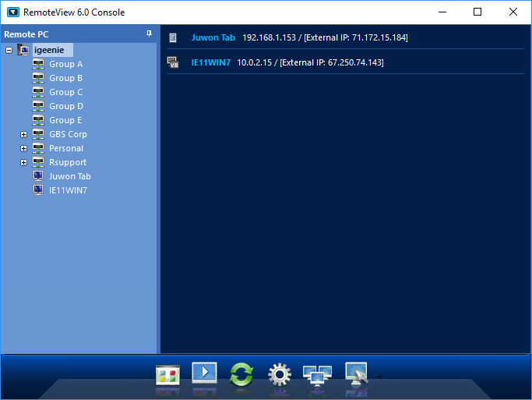Click the 10.0.2.15 address text

coord(254,62)
